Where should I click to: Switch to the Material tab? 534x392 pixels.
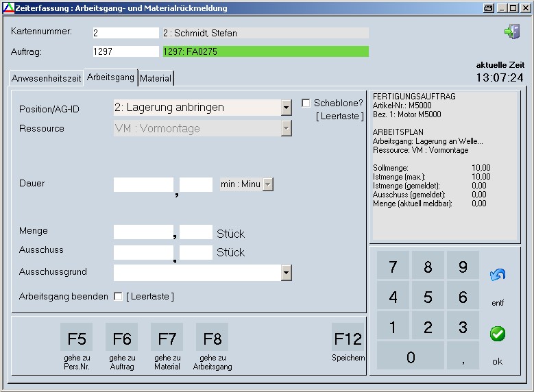tap(156, 79)
